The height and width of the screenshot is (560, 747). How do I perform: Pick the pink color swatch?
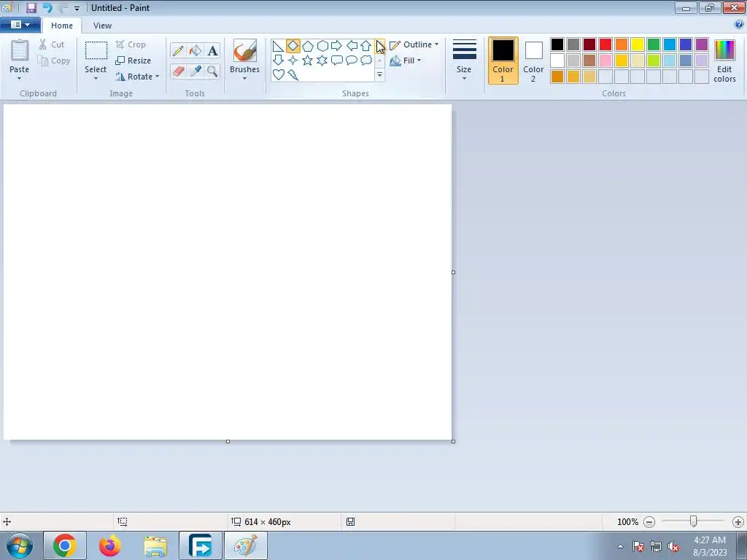(605, 61)
